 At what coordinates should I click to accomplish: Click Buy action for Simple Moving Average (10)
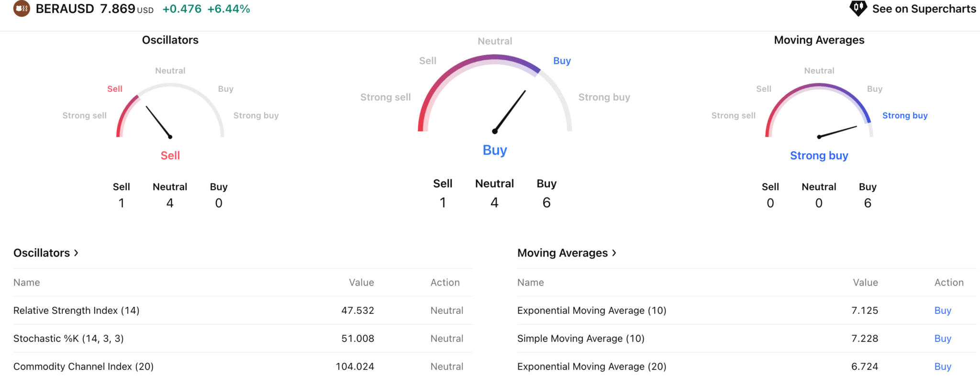click(943, 338)
